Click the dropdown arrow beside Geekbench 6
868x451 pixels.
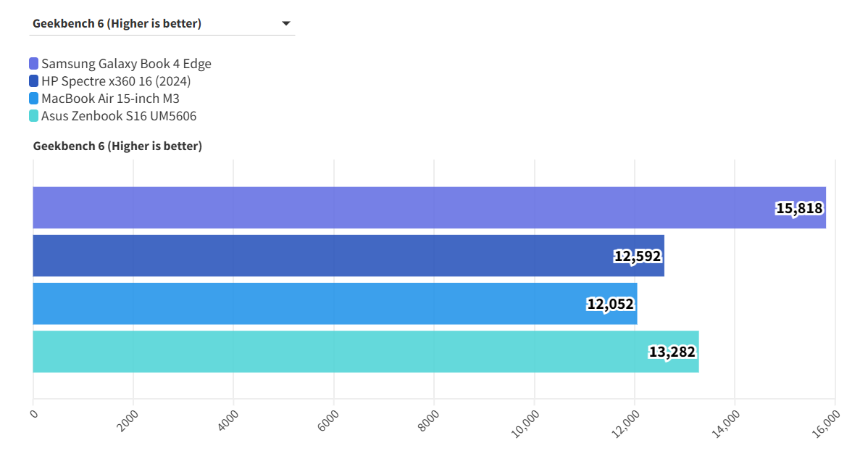click(285, 24)
